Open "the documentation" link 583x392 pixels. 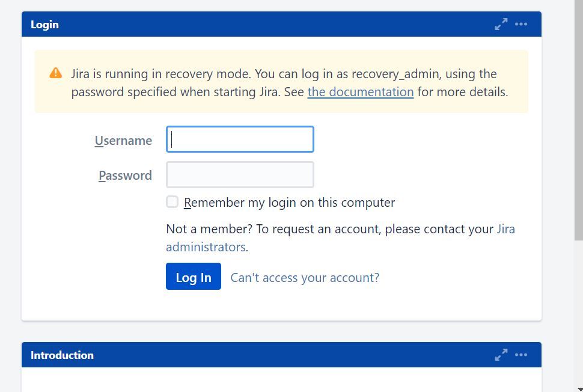coord(360,91)
